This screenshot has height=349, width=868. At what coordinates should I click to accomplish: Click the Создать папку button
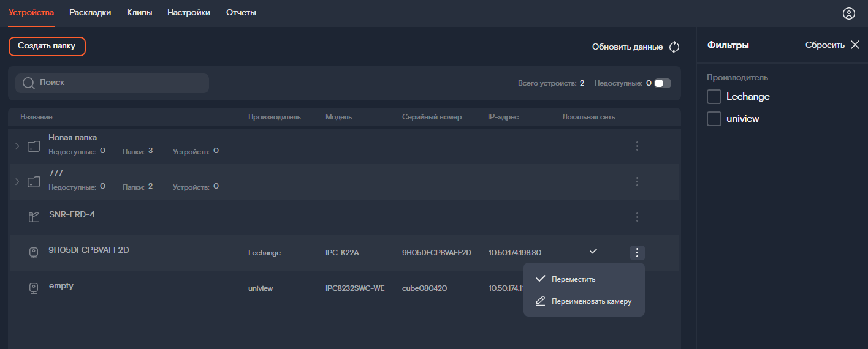click(47, 46)
